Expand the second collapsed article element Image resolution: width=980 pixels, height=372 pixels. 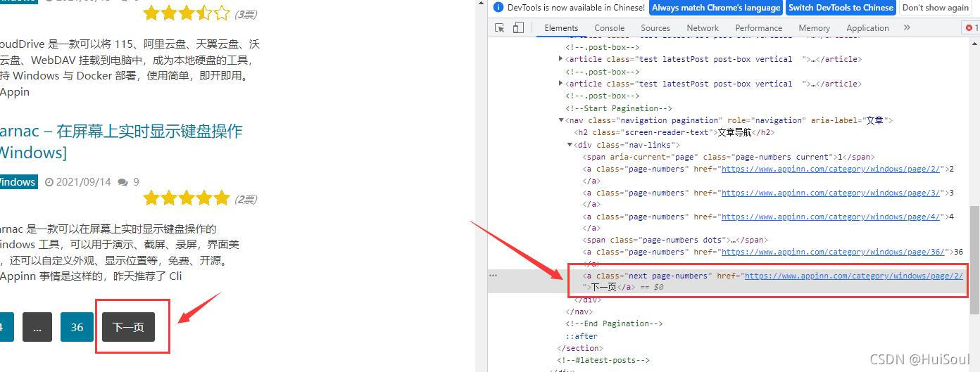coord(561,84)
